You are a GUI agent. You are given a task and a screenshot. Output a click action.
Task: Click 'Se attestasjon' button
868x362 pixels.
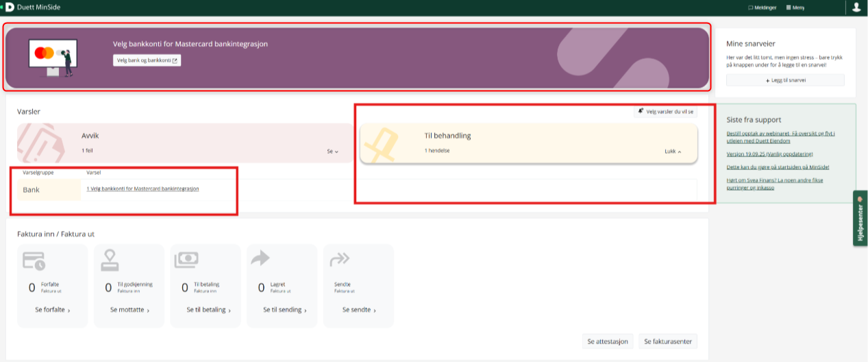tap(608, 341)
